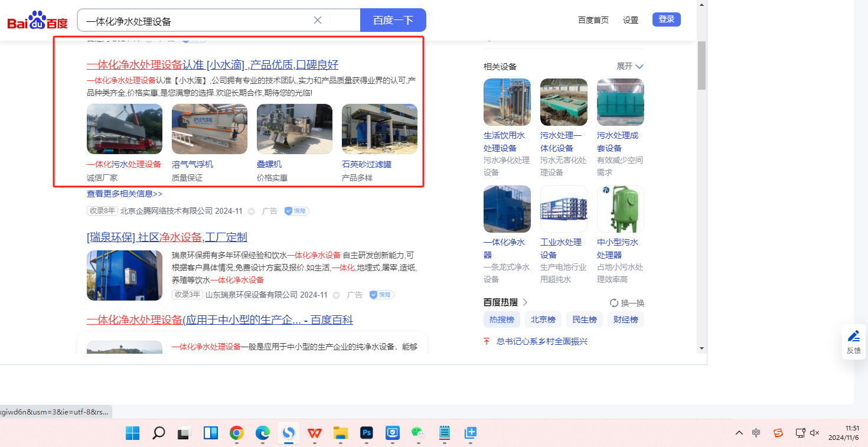868x447 pixels.
Task: Toggle the muted speaker volume icon
Action: point(815,433)
